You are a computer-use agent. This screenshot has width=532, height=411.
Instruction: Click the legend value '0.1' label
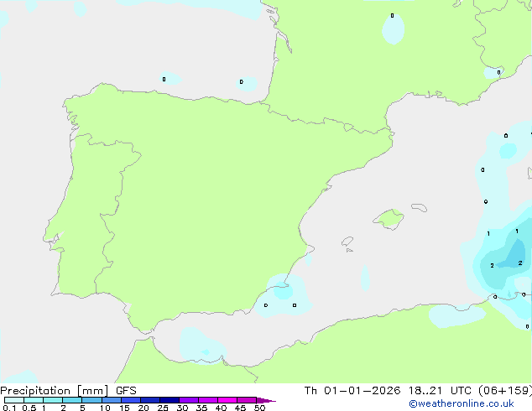(9, 408)
